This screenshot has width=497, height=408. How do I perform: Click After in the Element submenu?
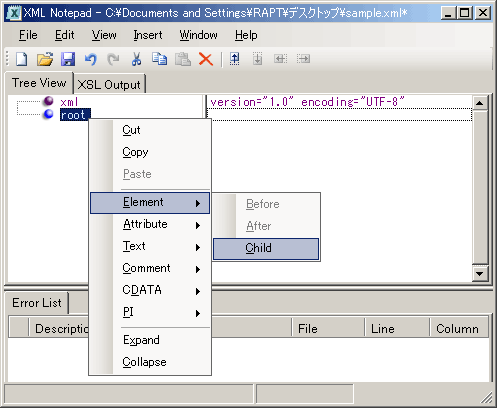(266, 226)
